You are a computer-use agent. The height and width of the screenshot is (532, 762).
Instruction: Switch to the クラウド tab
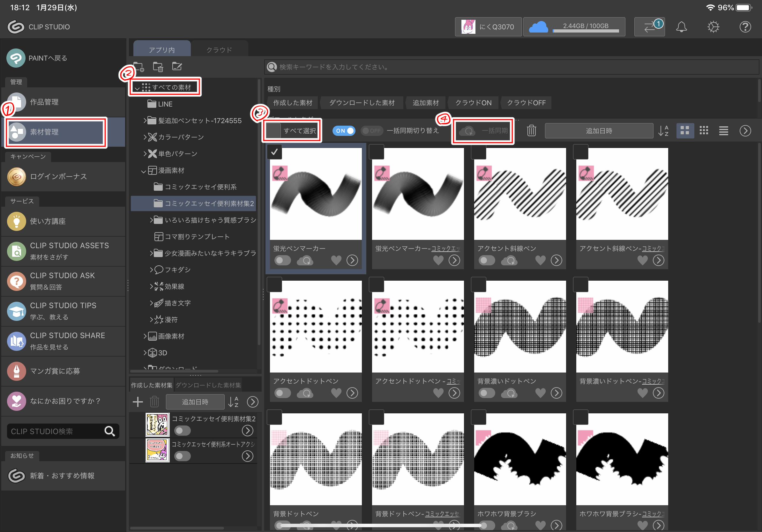(x=219, y=50)
